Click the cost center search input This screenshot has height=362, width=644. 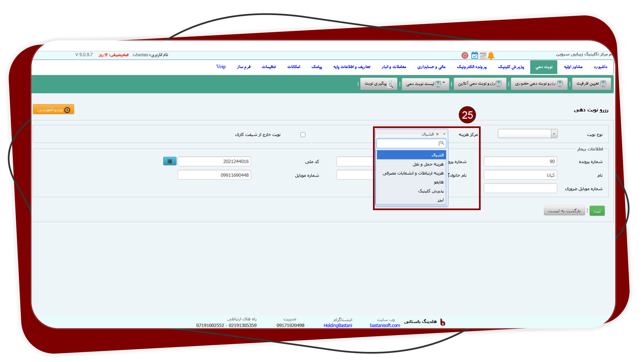tap(411, 143)
